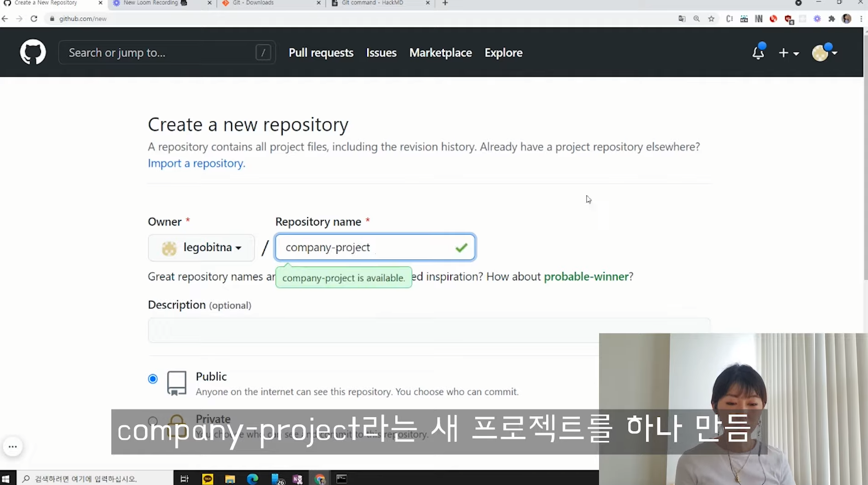Screen dimensions: 868x485
Task: Open Pull requests in GitHub header
Action: tap(321, 52)
